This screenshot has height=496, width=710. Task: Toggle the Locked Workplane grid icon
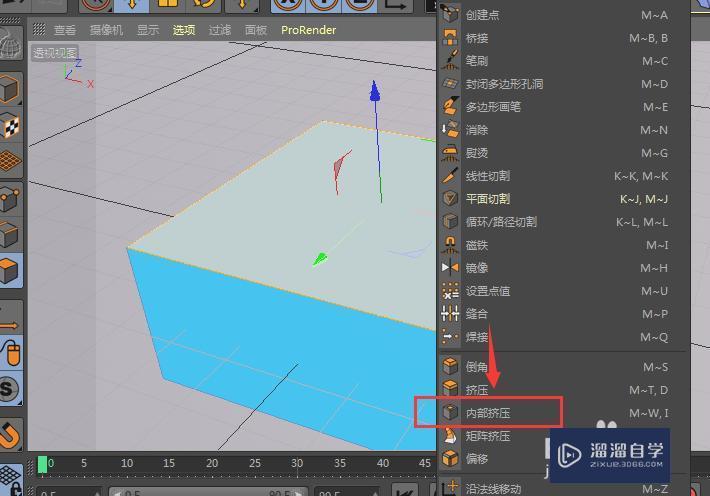pos(10,479)
